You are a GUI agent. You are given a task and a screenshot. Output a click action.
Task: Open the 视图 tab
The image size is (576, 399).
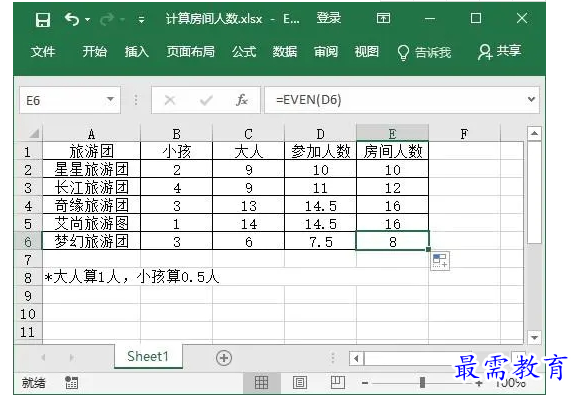pos(366,51)
